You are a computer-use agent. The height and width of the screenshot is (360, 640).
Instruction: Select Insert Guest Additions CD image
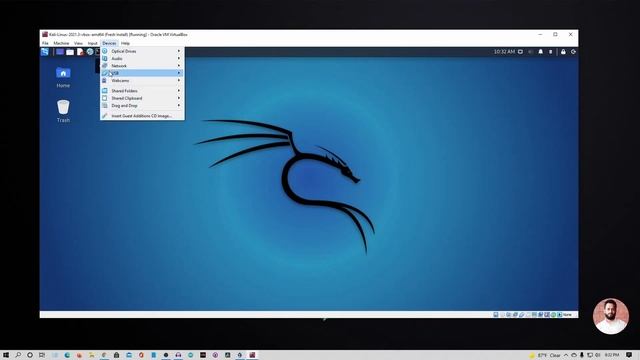pyautogui.click(x=142, y=116)
